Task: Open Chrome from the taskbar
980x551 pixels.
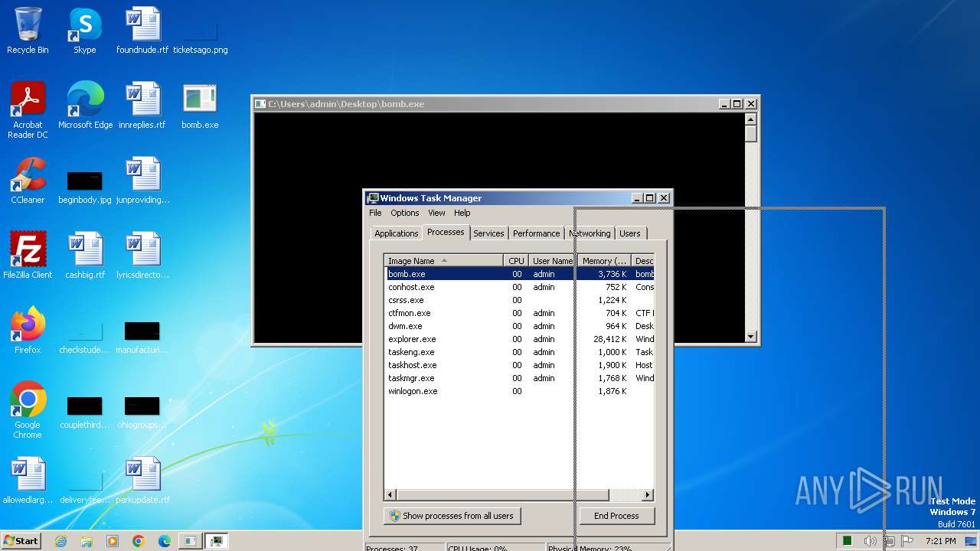Action: [139, 541]
